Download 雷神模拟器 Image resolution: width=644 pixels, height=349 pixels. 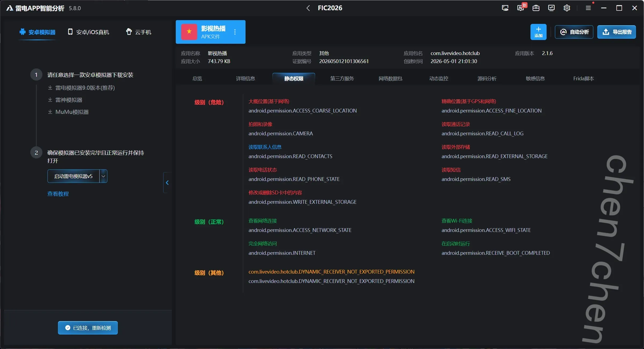point(65,100)
